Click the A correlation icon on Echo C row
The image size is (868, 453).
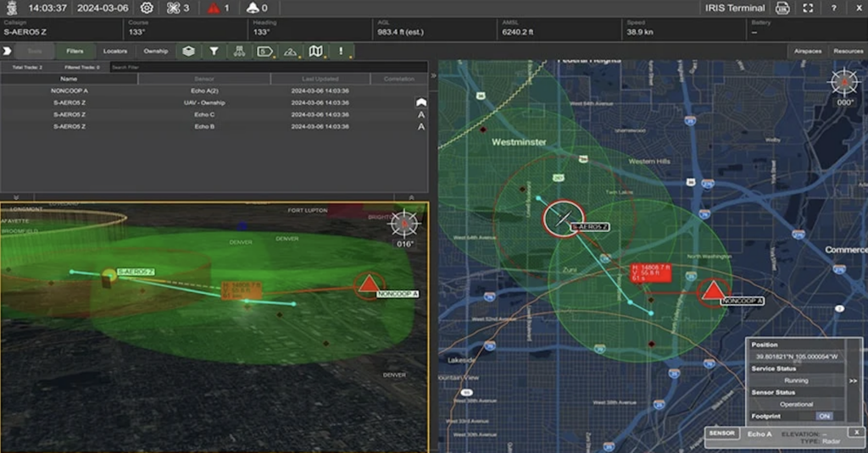(421, 114)
